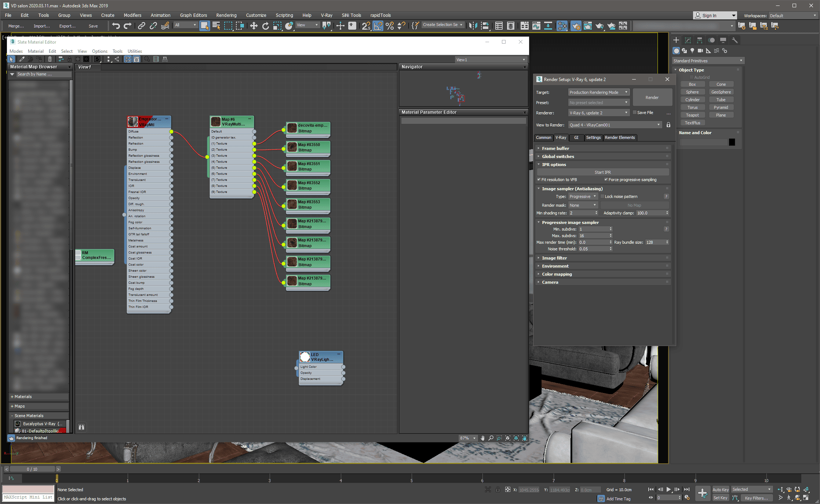The image size is (820, 504).
Task: Uncheck Fit resolution to VFB
Action: coord(539,180)
